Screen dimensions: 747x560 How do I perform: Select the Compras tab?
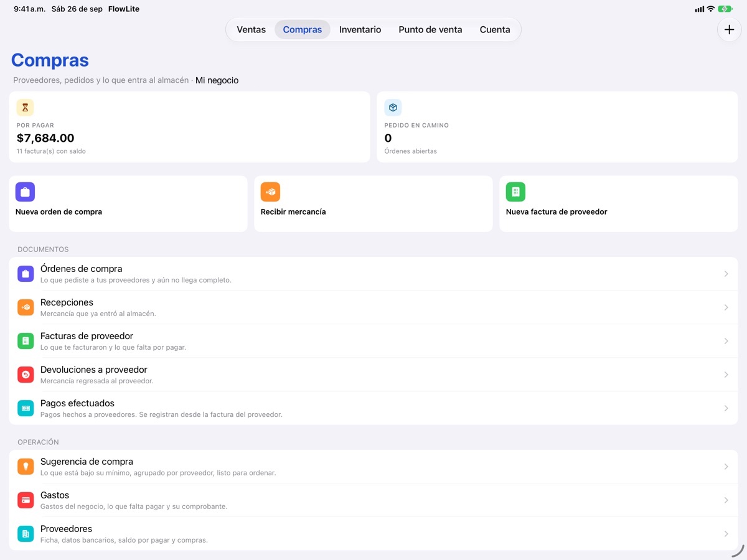click(x=303, y=30)
